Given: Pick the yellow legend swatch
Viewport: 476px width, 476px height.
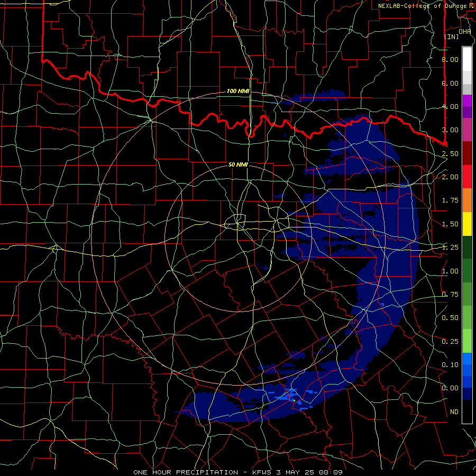Looking at the screenshot, I should (x=467, y=224).
